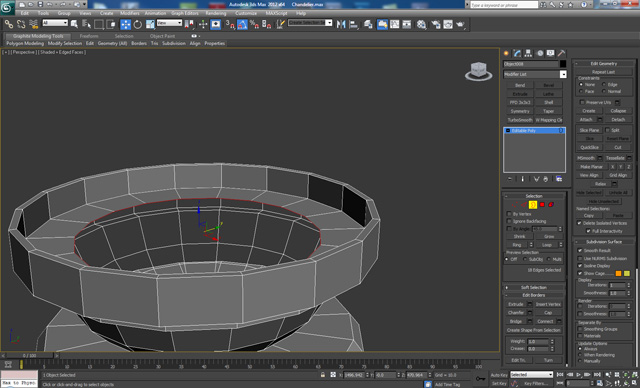Open the Rendering menu
Image resolution: width=640 pixels, height=388 pixels.
pyautogui.click(x=216, y=13)
